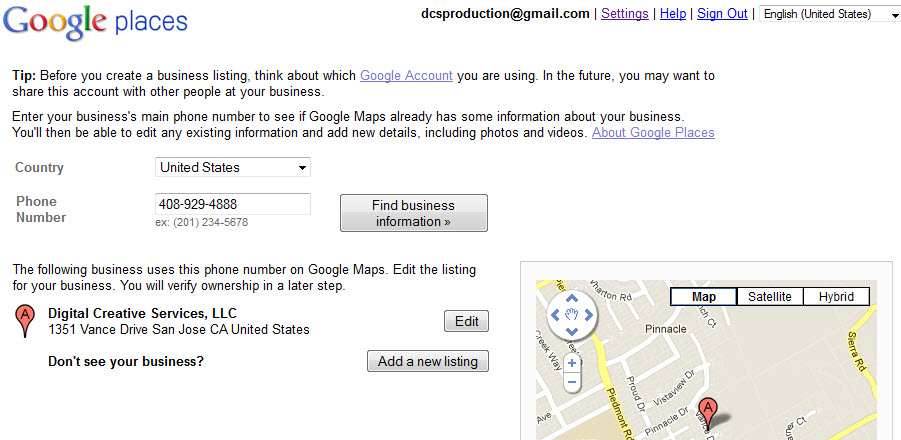Edit the Digital Creative Services listing

(x=467, y=321)
